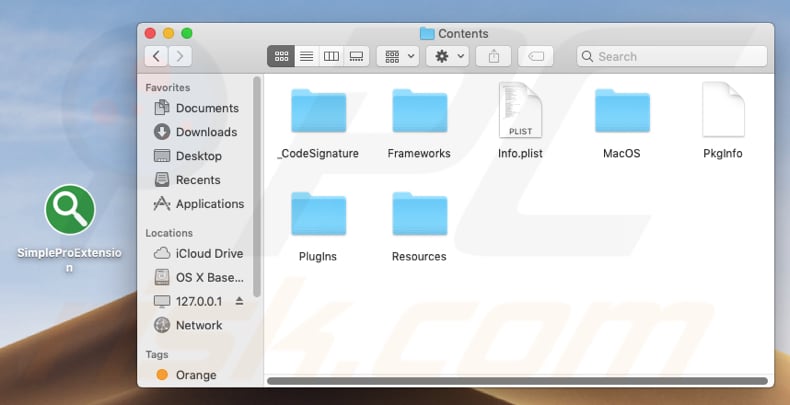The width and height of the screenshot is (790, 405).
Task: Open the PlugIns folder
Action: pos(318,215)
